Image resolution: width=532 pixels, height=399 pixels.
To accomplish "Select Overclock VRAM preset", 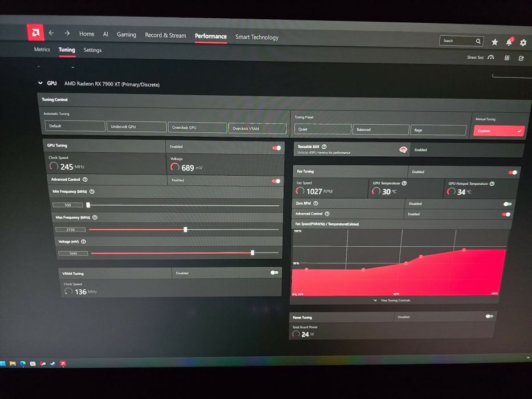I will tap(258, 129).
